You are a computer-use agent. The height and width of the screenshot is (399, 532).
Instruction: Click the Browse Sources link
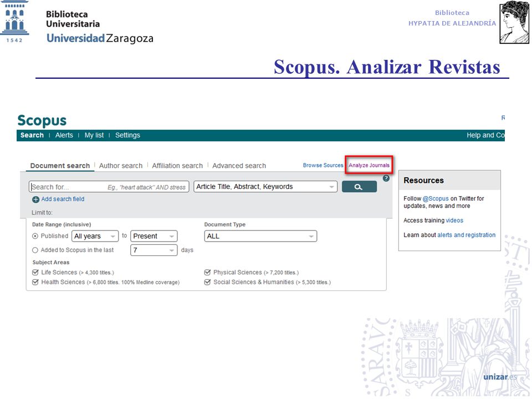323,165
